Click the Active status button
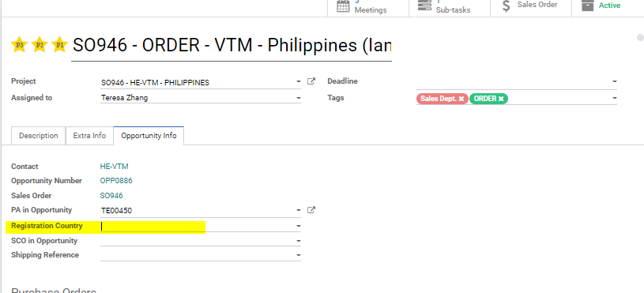Viewport: 644px width, 293px height. (x=608, y=7)
